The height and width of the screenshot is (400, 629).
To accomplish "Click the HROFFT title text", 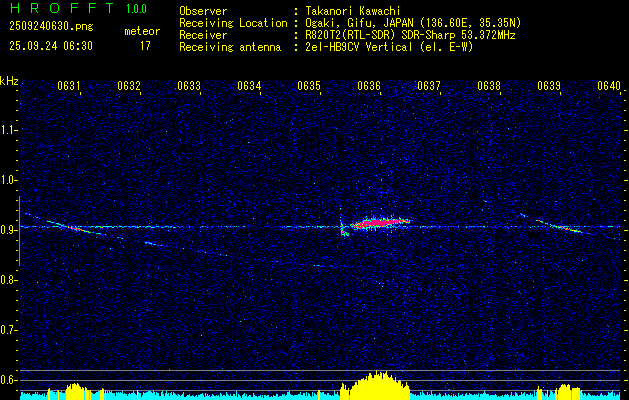I will (x=62, y=8).
